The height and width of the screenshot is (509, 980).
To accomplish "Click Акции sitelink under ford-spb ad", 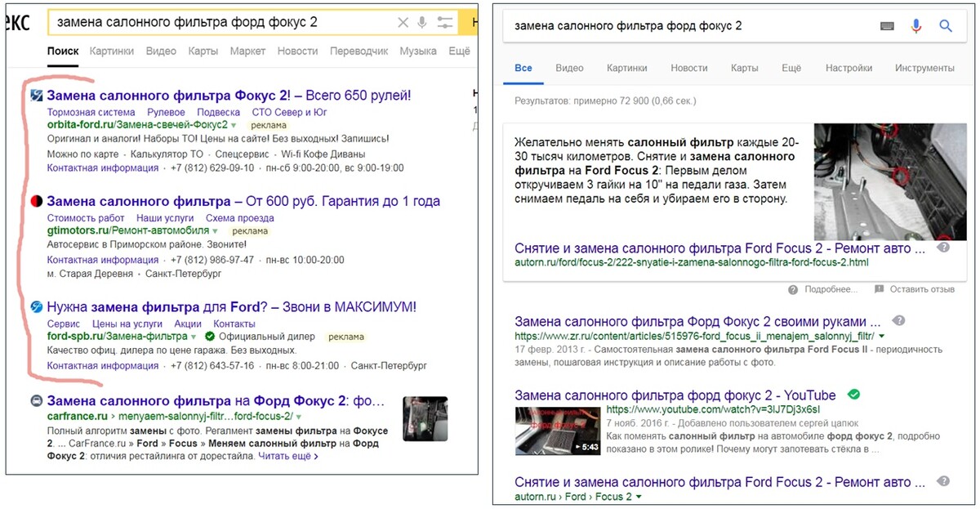I will (188, 324).
